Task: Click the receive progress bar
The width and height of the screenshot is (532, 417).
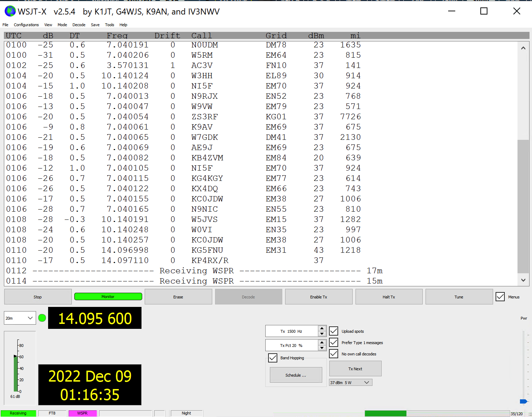Action: [437, 413]
